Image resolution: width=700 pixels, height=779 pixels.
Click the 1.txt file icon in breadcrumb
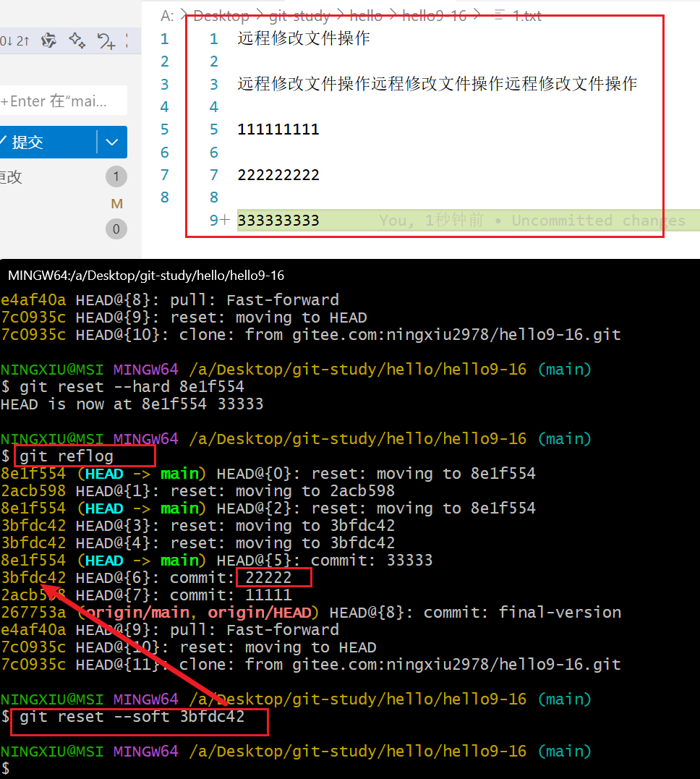click(499, 15)
